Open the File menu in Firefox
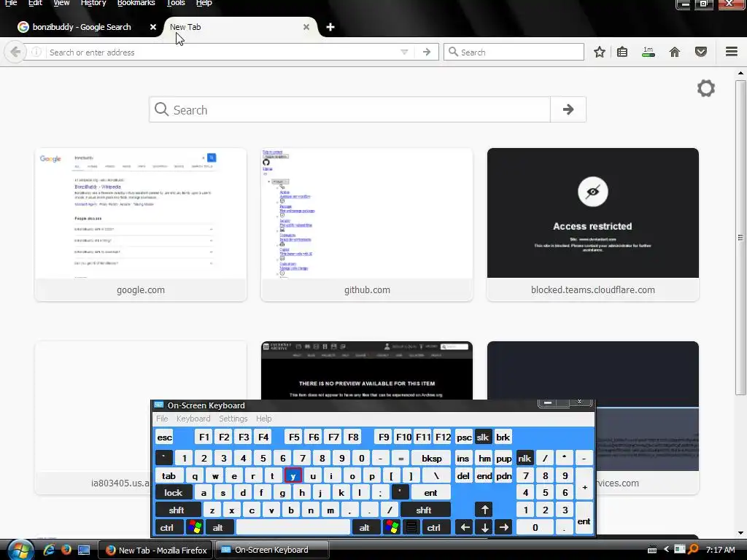747x560 pixels. pos(11,4)
